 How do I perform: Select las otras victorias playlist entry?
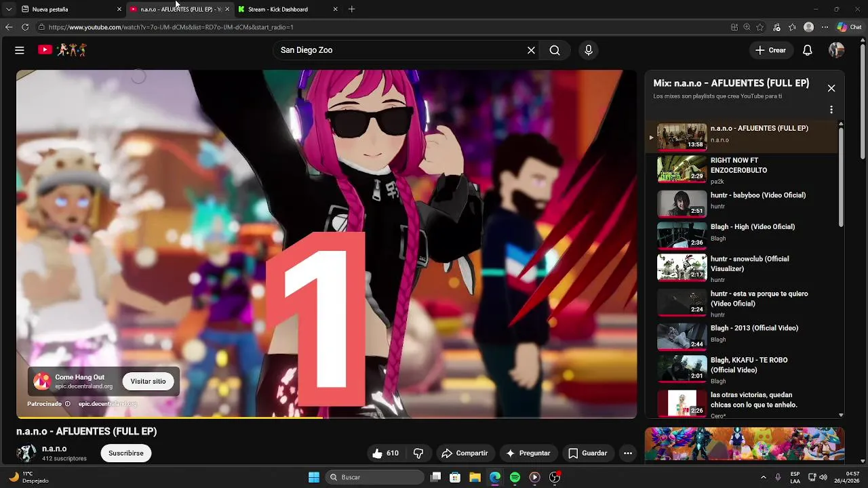coord(743,404)
